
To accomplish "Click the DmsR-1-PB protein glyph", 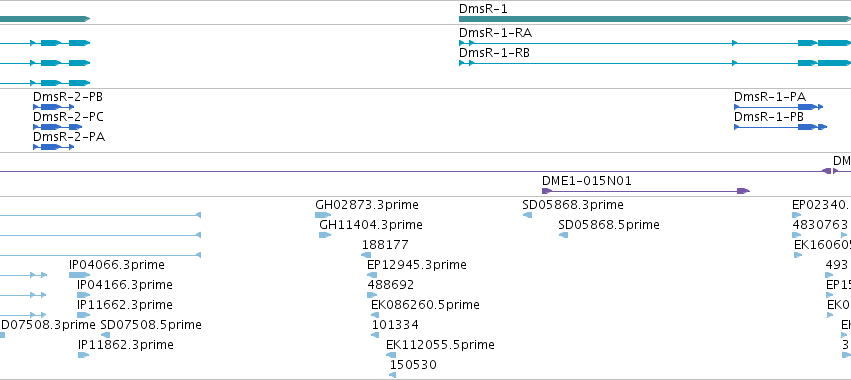I will [780, 127].
